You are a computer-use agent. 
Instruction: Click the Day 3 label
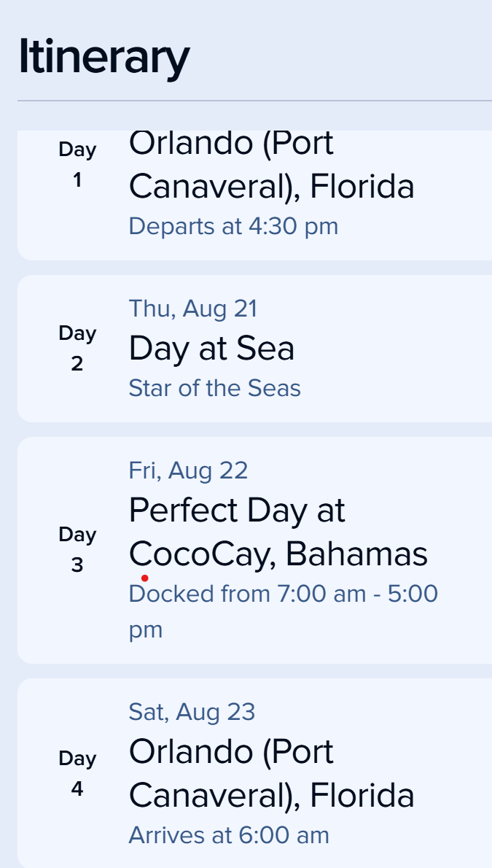coord(77,550)
